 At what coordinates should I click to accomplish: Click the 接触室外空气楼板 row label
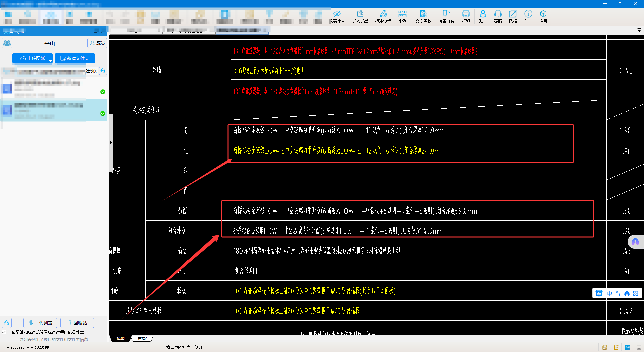point(144,311)
